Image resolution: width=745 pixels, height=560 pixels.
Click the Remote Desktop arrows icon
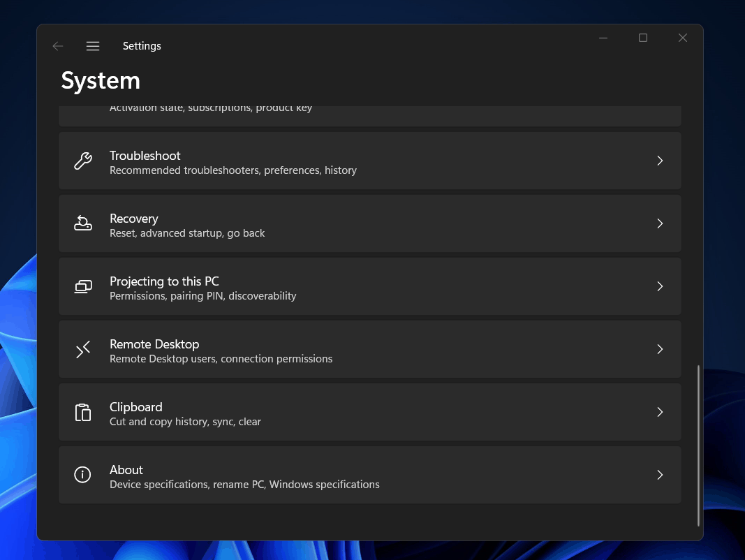pyautogui.click(x=82, y=349)
